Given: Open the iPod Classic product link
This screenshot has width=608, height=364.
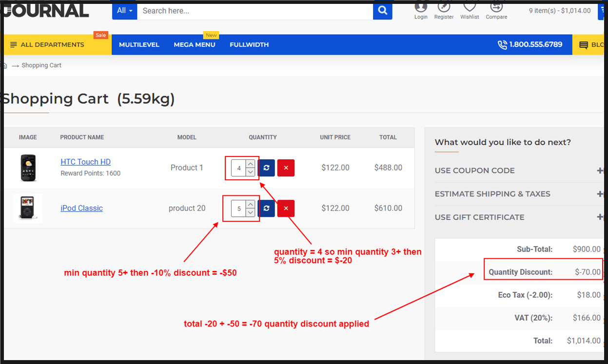Looking at the screenshot, I should tap(81, 208).
